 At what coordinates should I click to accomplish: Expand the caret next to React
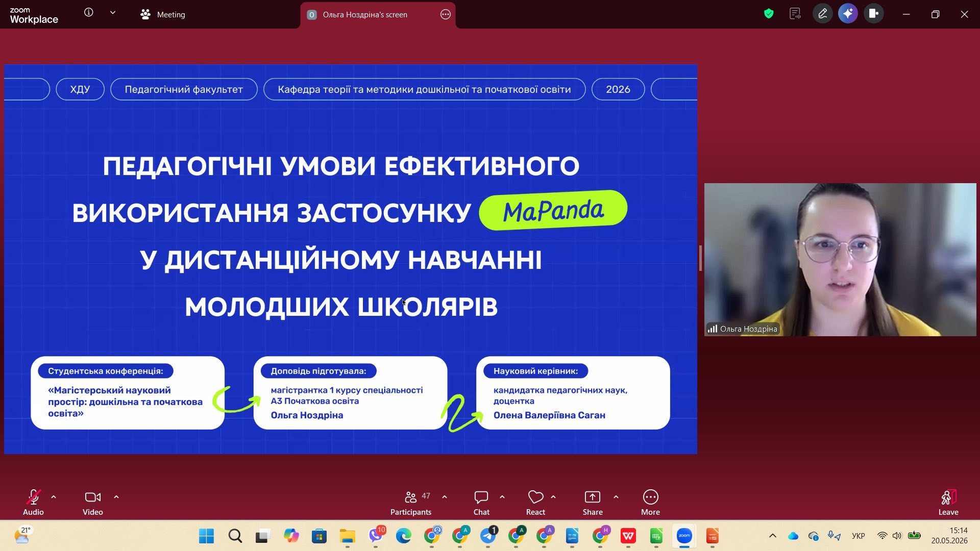(x=553, y=497)
